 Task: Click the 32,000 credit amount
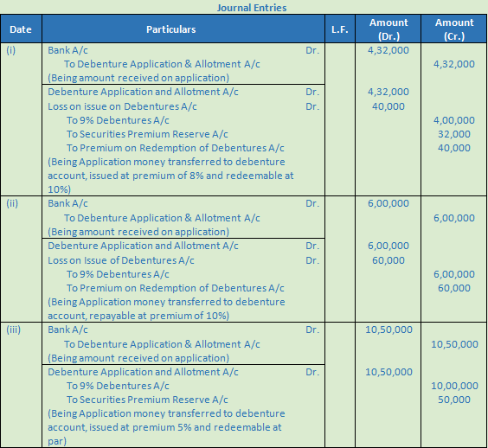click(454, 134)
